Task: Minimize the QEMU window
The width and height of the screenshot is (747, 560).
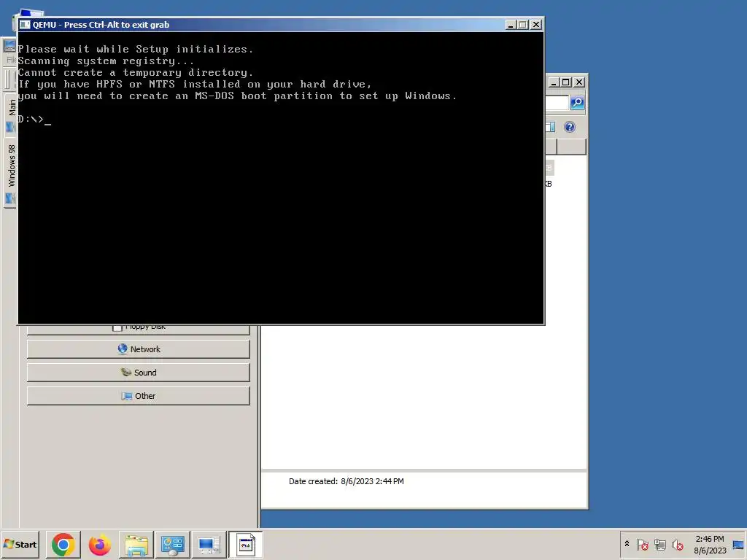Action: [x=510, y=25]
